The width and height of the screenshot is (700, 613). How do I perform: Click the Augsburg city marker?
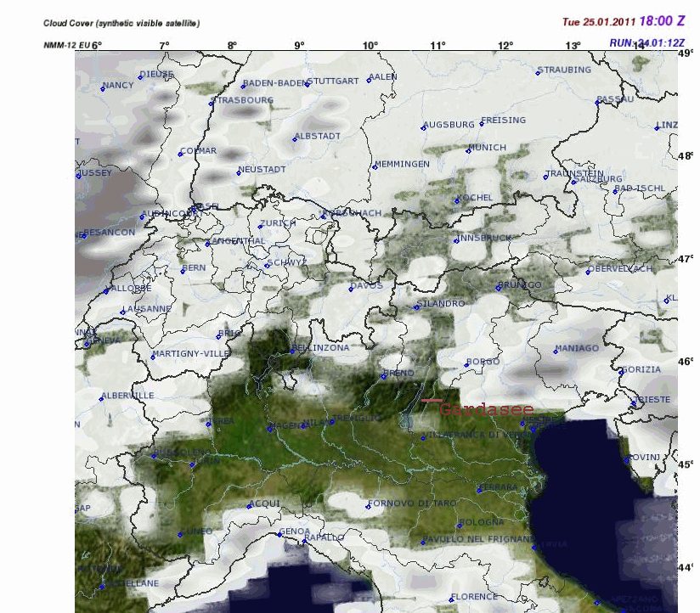click(x=422, y=128)
